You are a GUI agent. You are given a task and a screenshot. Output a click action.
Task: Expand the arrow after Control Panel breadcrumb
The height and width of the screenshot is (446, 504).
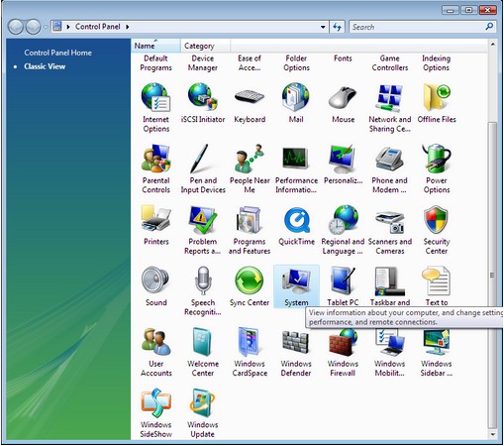128,27
